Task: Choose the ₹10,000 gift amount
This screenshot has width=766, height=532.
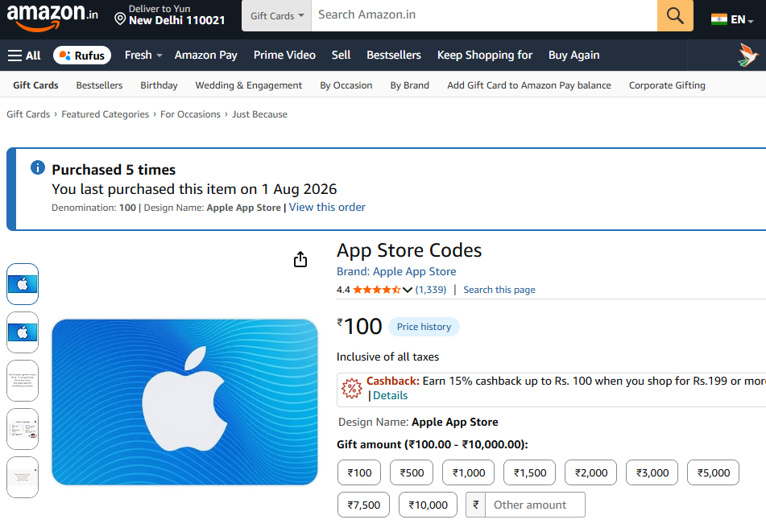Action: point(428,505)
